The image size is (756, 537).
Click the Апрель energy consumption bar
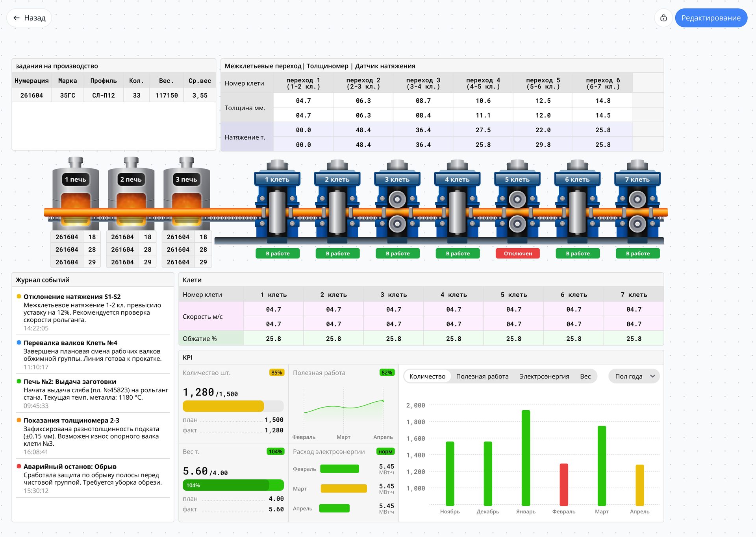point(334,508)
